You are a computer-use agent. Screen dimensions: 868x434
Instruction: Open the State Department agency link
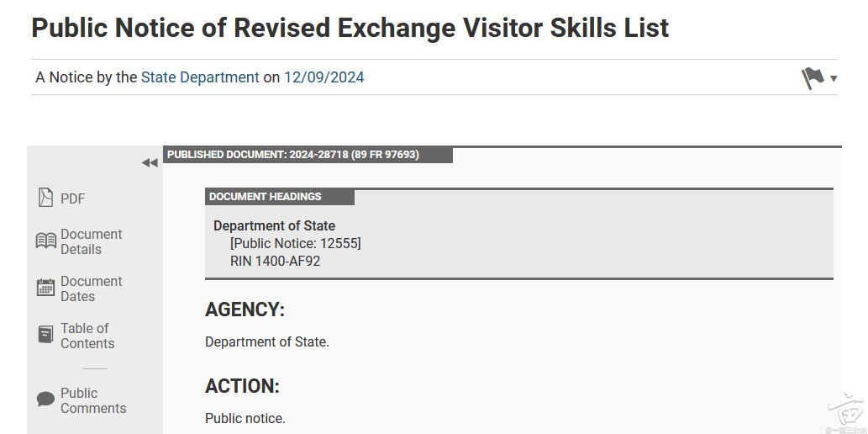coord(200,77)
